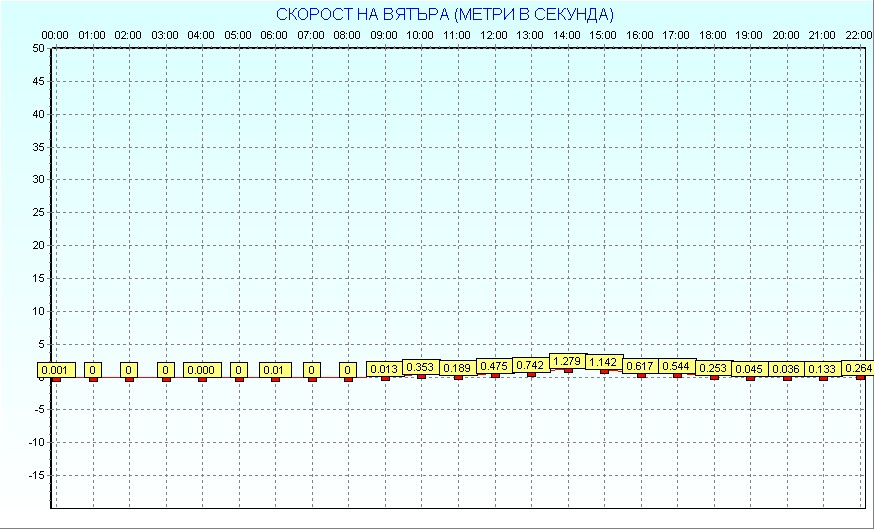Image resolution: width=874 pixels, height=529 pixels.
Task: Select the 0.742 data label
Action: [531, 365]
